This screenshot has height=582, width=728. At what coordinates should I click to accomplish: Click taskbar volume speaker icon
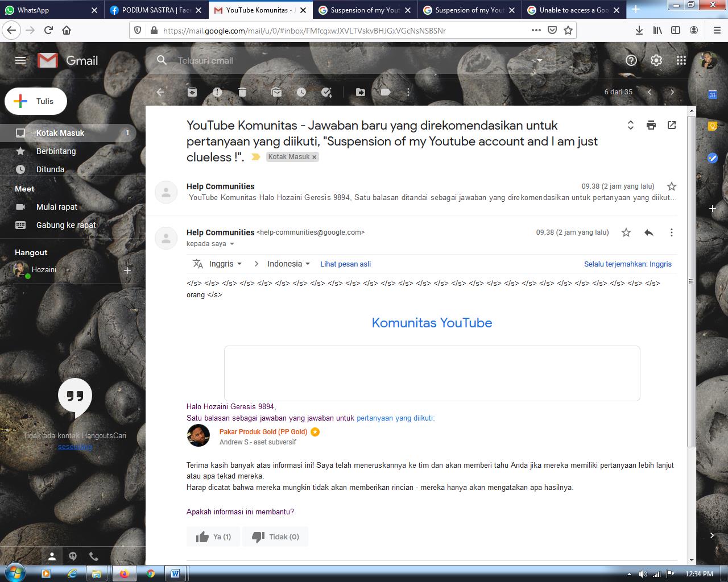pyautogui.click(x=643, y=574)
